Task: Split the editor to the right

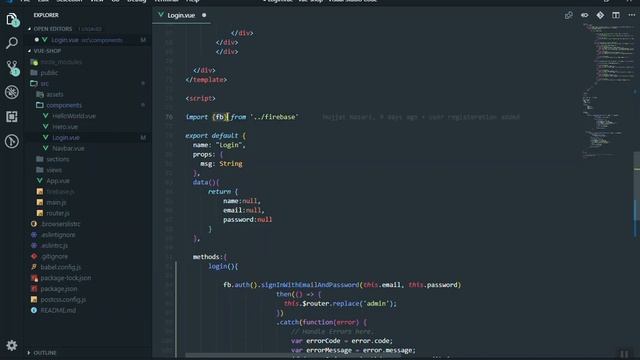Action: tap(616, 16)
